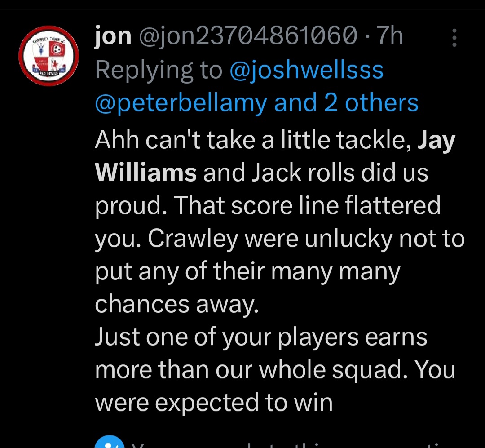Tap the line starting 'Ahh can't take'

click(275, 141)
